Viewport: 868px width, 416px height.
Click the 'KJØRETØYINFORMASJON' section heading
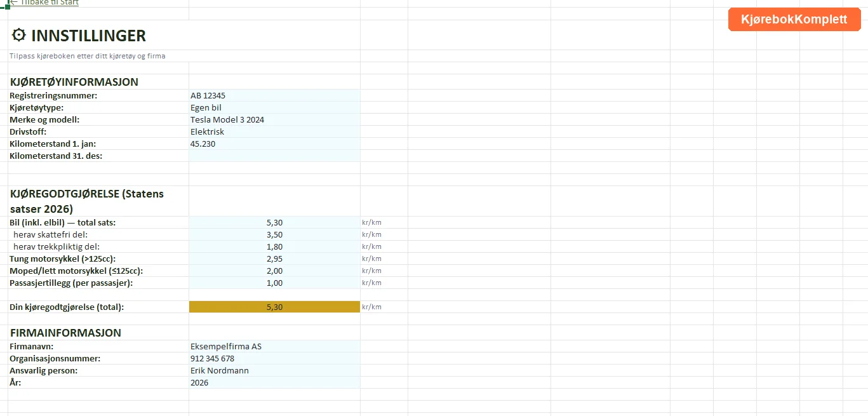point(74,82)
